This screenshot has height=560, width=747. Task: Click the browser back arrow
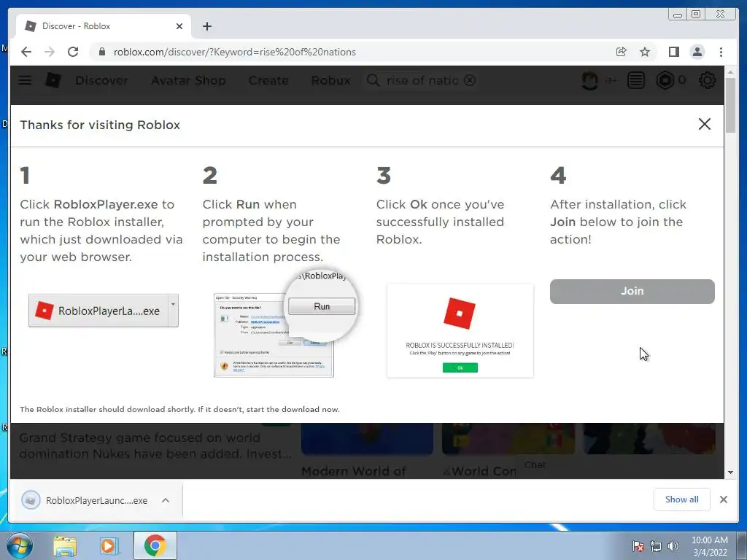click(26, 52)
